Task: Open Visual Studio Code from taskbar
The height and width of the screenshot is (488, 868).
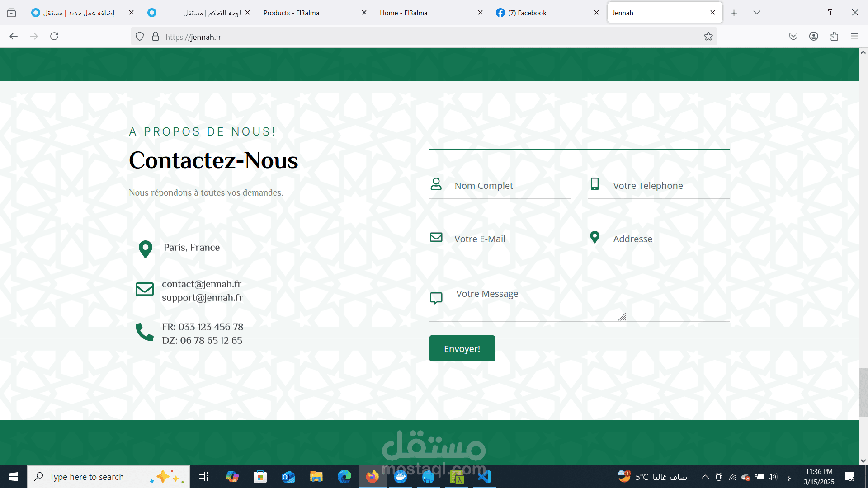Action: 485,477
